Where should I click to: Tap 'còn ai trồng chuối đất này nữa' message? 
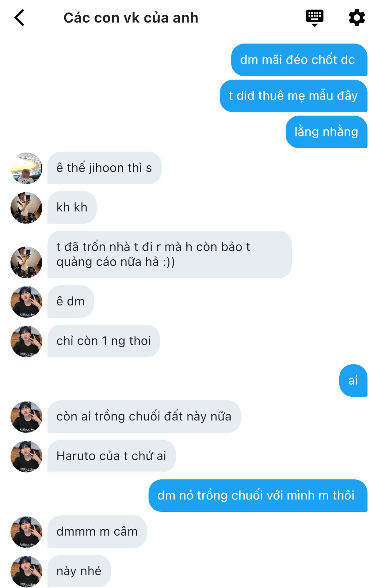pyautogui.click(x=144, y=417)
